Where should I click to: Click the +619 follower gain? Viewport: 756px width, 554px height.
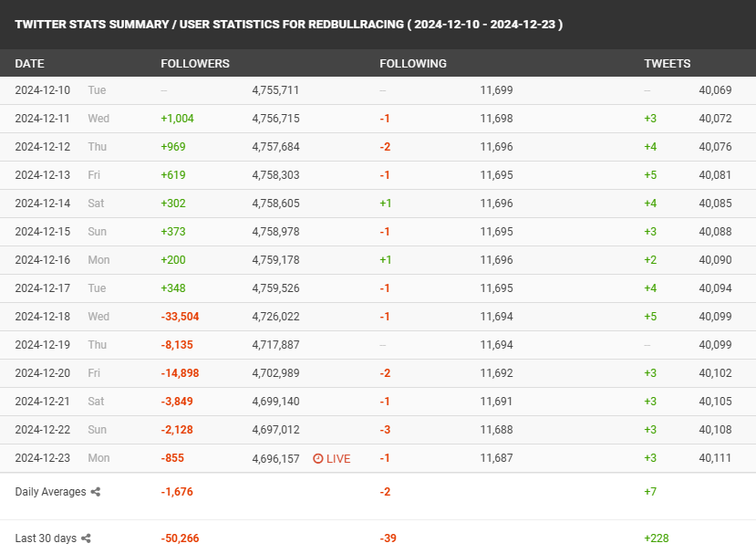pos(173,175)
